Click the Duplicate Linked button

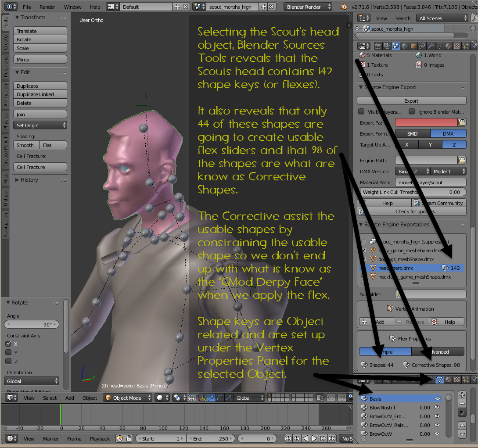point(40,94)
